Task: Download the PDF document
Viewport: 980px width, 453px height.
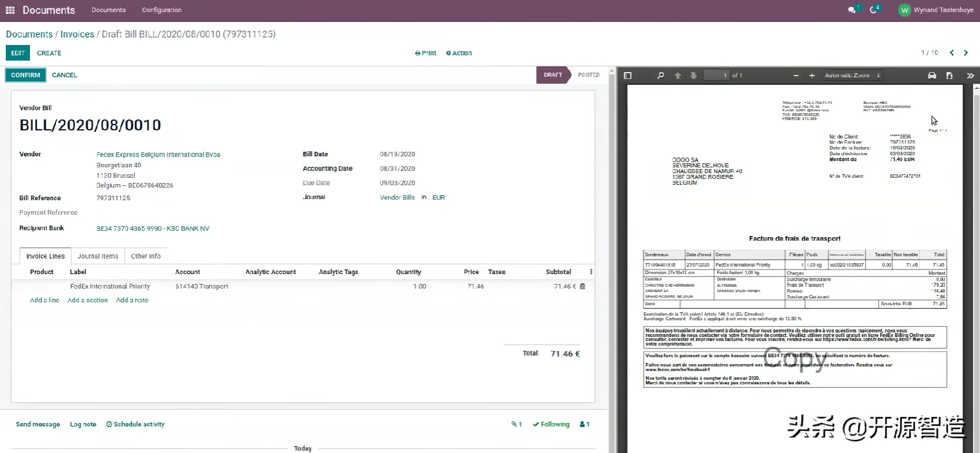Action: coord(949,76)
